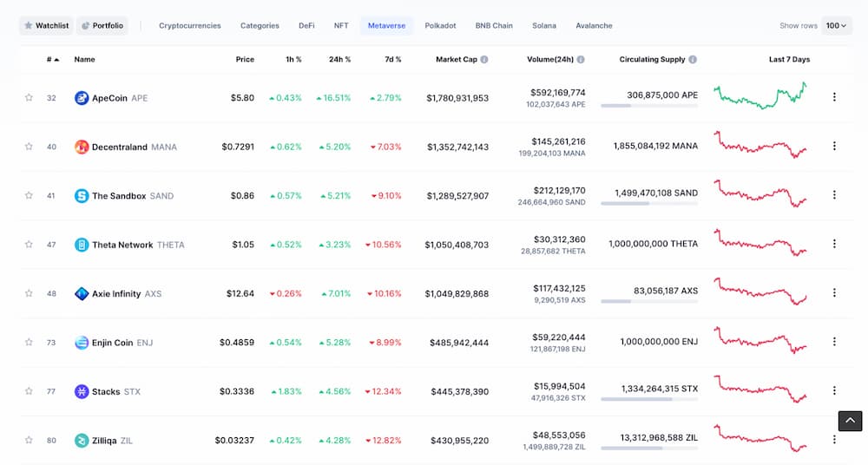Screen dimensions: 868x465
Task: Open the Avalanche tab
Action: (x=594, y=25)
